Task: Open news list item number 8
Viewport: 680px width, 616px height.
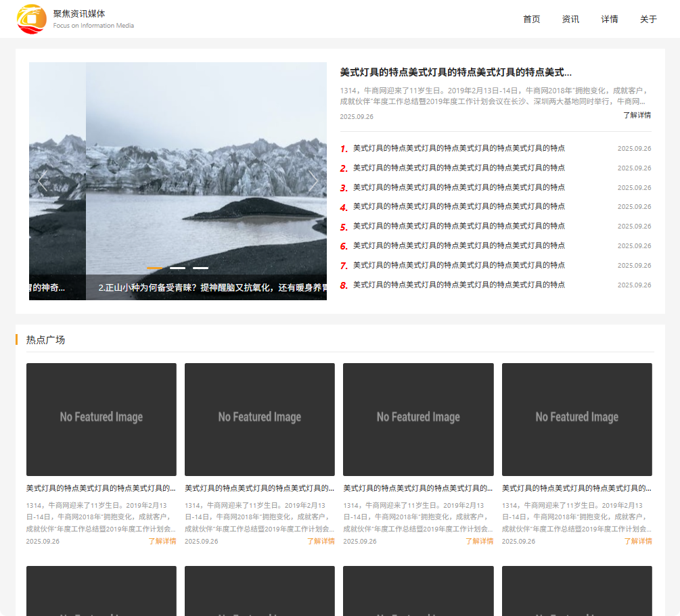Action: point(459,285)
